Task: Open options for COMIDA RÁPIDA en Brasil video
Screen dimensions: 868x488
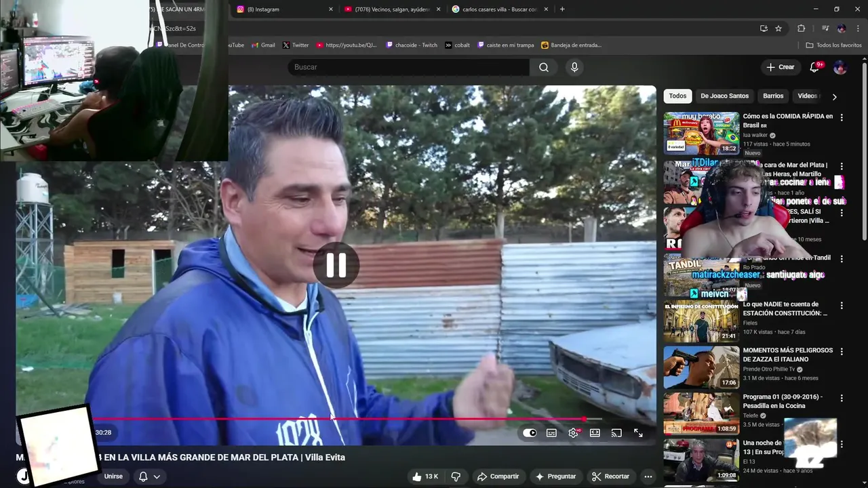Action: click(842, 117)
